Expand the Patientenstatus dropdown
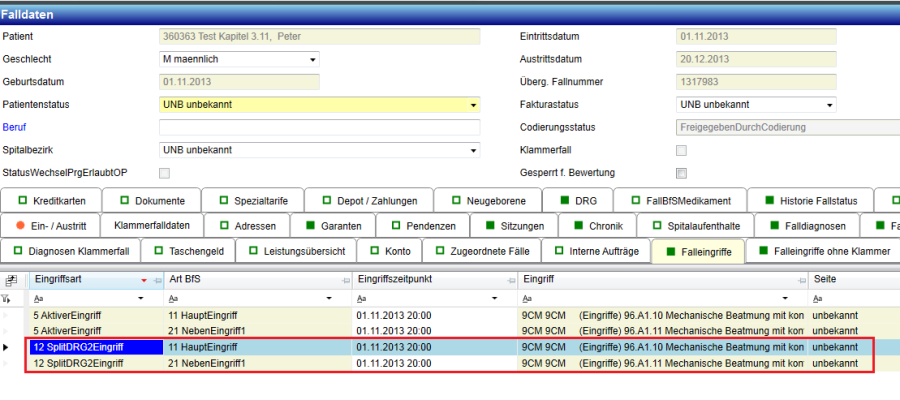 click(x=472, y=105)
